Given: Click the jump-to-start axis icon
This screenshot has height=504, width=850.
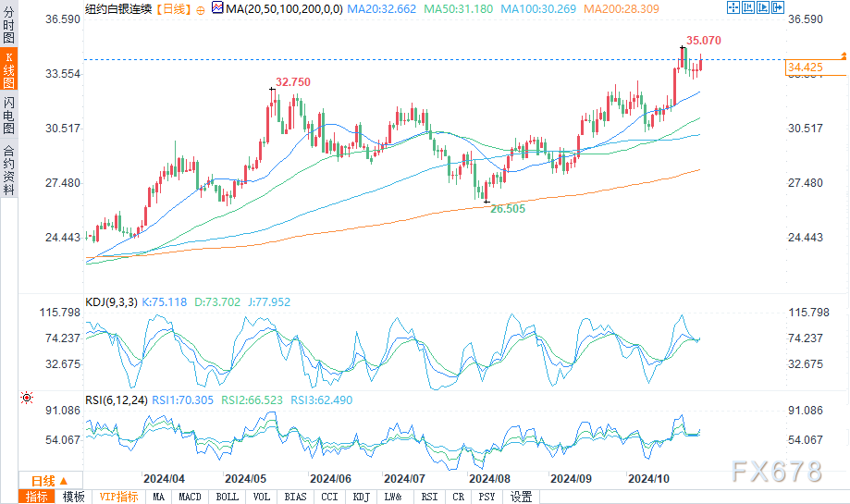Looking at the screenshot, I should (x=748, y=7).
